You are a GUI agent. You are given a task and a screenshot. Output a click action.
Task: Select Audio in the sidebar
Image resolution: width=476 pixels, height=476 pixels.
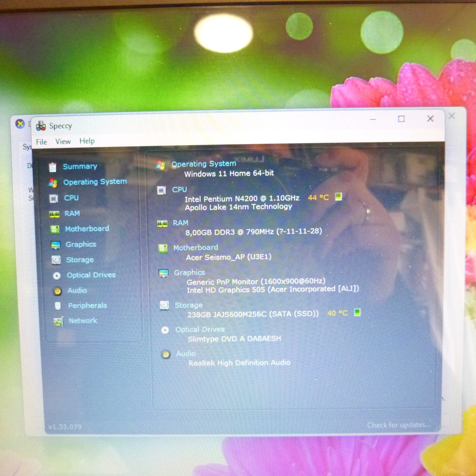pos(77,290)
